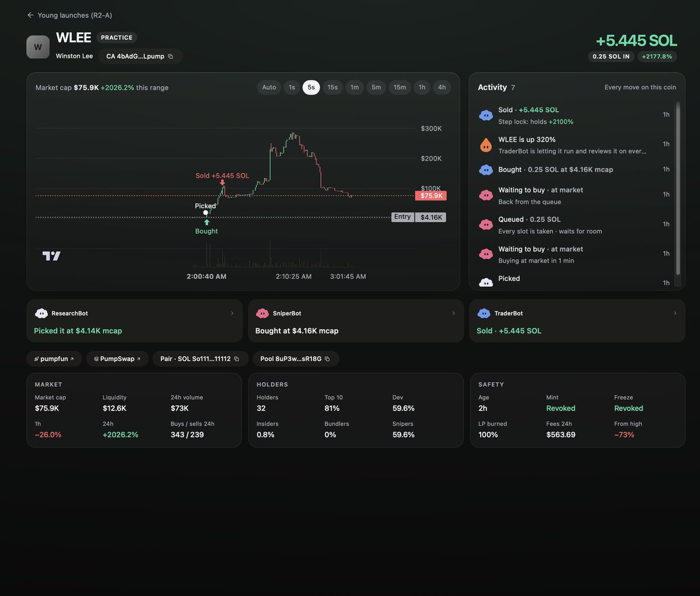The width and height of the screenshot is (700, 596).
Task: Switch chart interval to 1s
Action: coord(292,87)
